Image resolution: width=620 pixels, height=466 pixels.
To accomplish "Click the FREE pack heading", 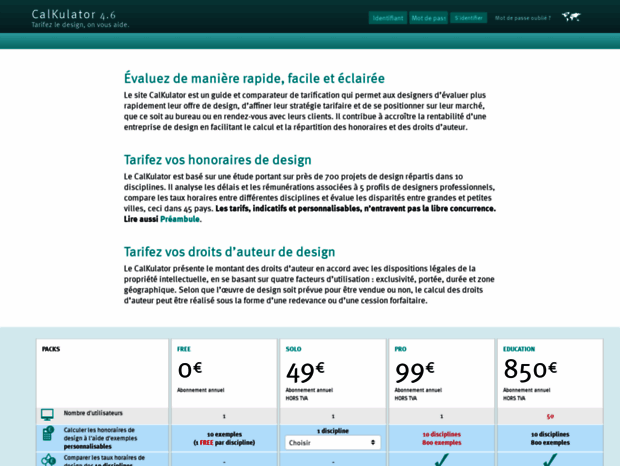I will 184,349.
